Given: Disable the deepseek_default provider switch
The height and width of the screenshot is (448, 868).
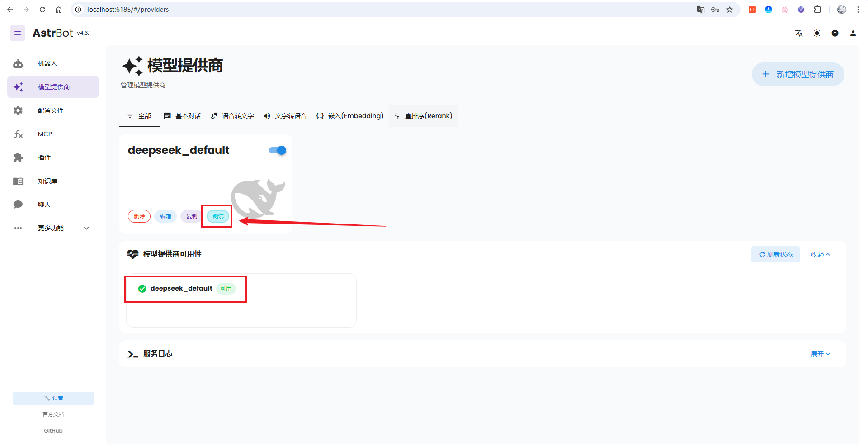Looking at the screenshot, I should (278, 150).
